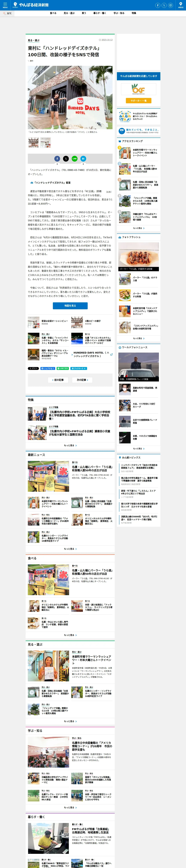The height and width of the screenshot is (868, 186).
Task: Click the 地図を見る button
Action: click(70, 306)
